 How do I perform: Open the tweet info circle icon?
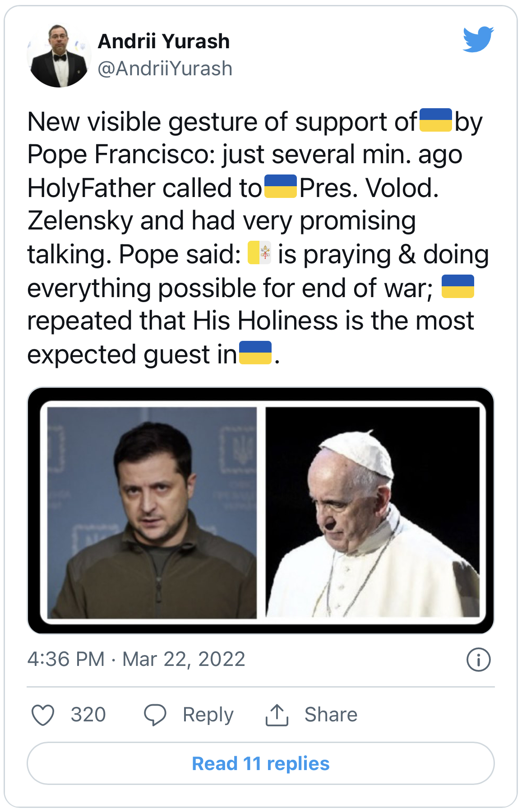478,660
